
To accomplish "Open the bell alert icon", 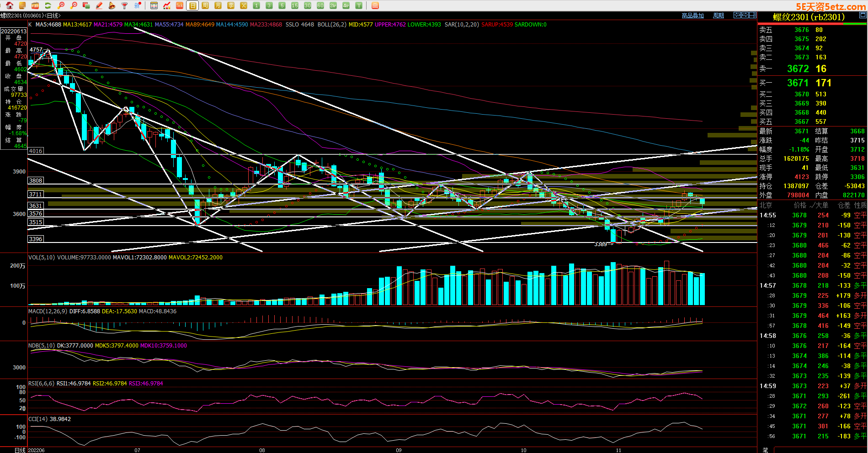I will pyautogui.click(x=112, y=5).
